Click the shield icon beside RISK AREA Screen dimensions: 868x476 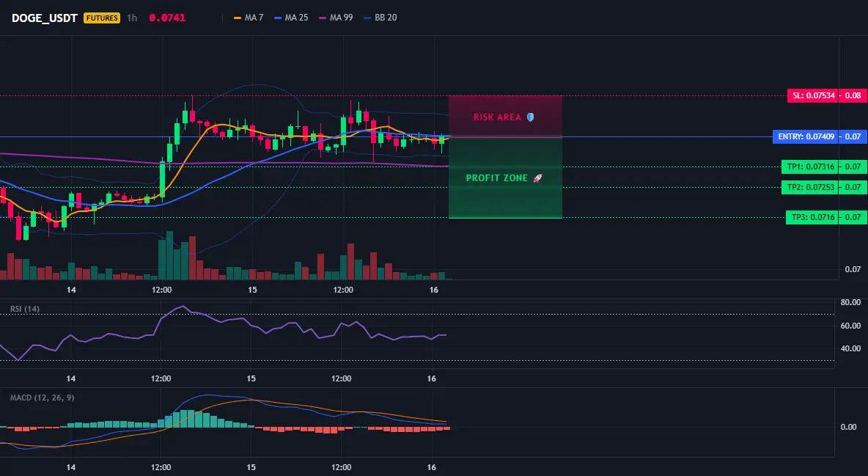[530, 117]
